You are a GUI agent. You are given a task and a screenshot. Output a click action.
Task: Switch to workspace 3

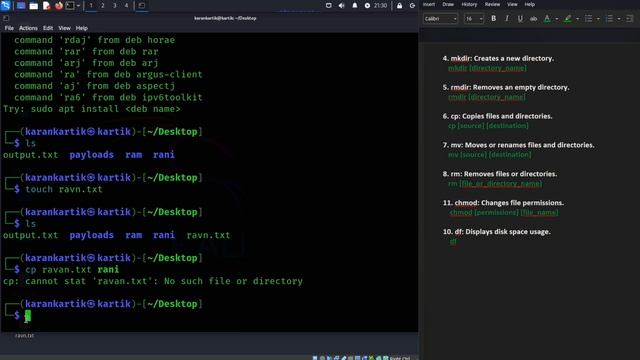click(x=115, y=6)
